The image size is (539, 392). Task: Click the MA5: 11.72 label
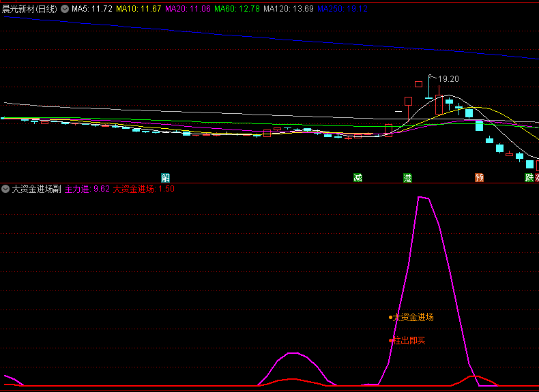click(92, 9)
